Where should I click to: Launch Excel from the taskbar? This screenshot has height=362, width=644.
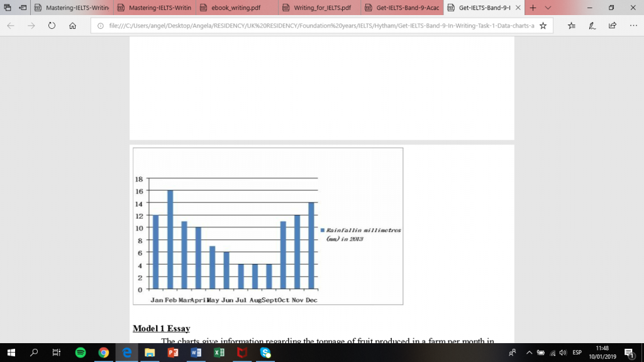pos(219,353)
